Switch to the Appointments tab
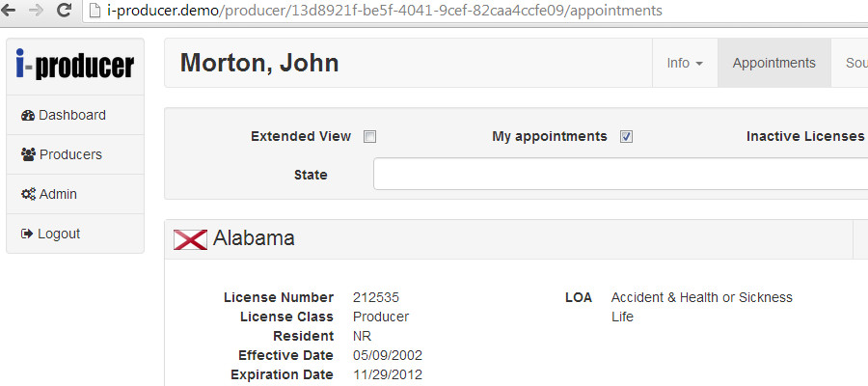 tap(773, 64)
